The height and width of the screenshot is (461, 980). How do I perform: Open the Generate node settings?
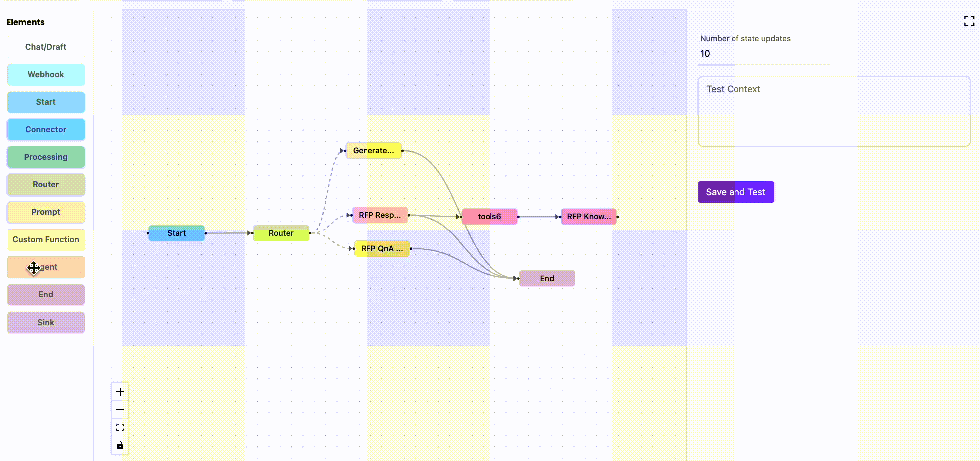[x=373, y=150]
